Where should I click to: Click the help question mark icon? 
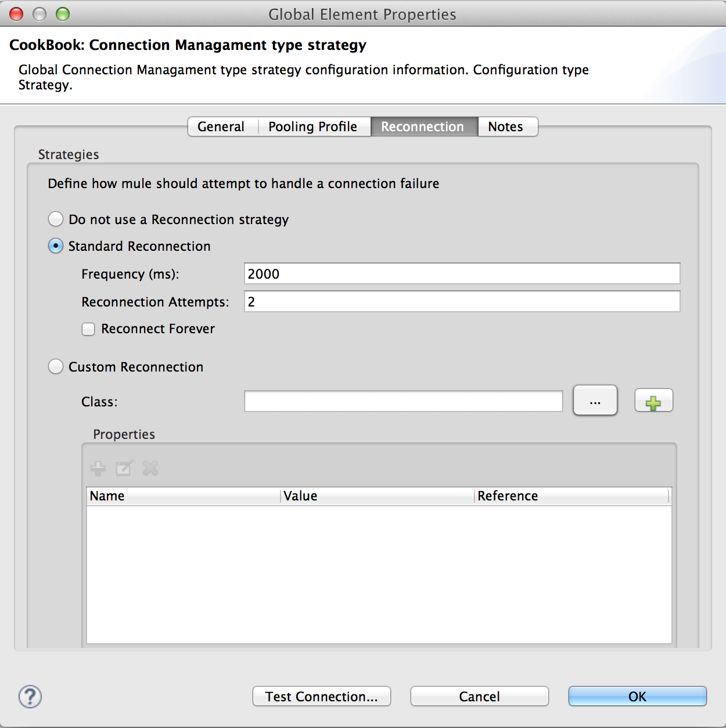coord(30,697)
